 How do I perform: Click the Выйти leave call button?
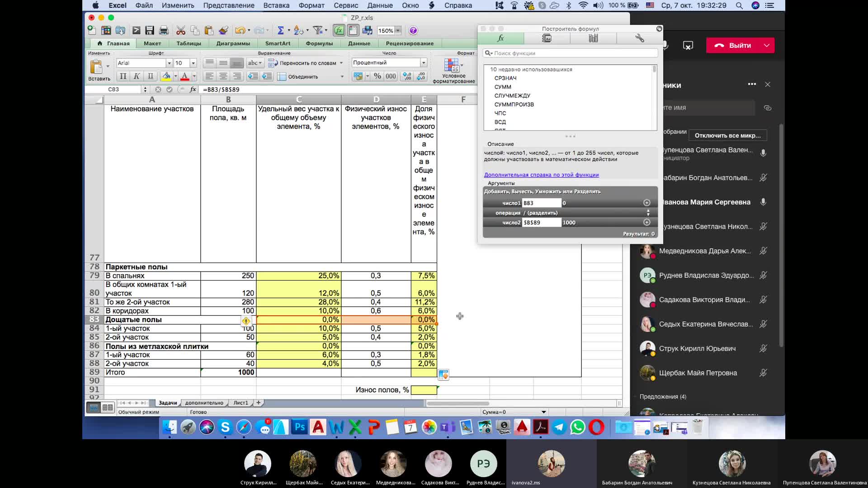[733, 45]
